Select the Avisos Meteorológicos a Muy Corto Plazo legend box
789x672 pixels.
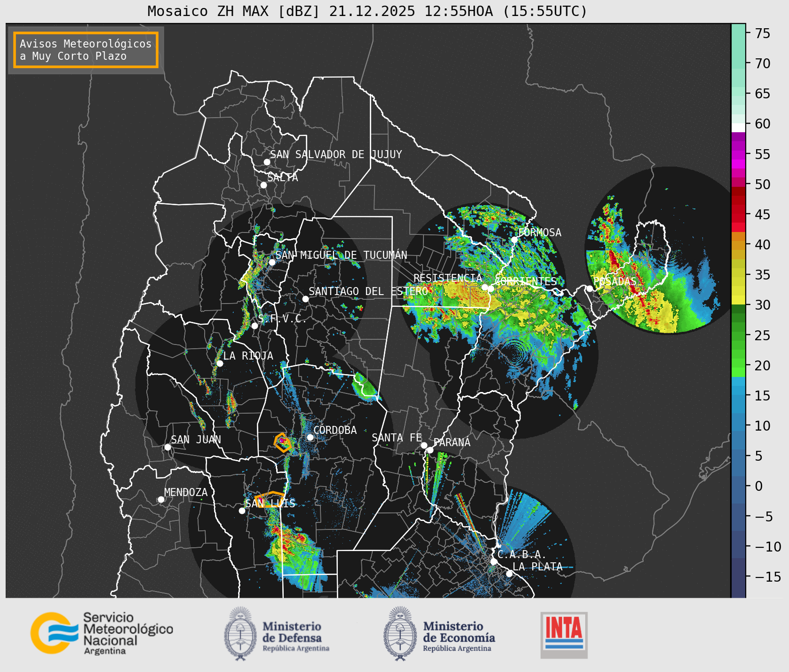86,50
